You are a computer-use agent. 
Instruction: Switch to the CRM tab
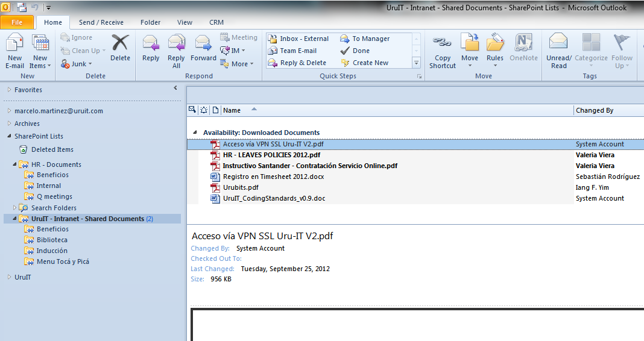tap(216, 22)
